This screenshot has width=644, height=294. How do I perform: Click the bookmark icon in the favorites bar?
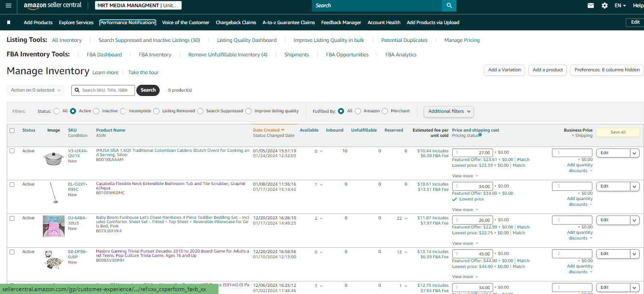point(9,22)
